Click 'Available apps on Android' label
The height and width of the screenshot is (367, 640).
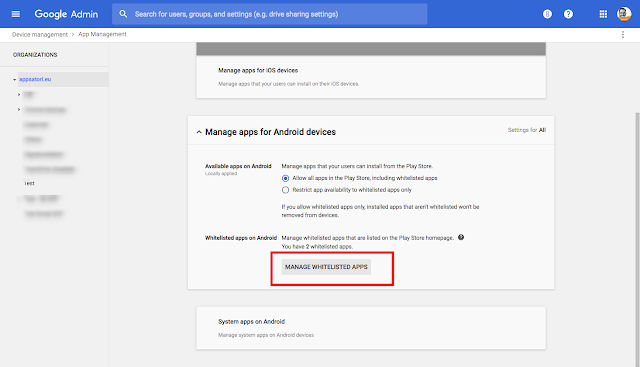click(238, 166)
